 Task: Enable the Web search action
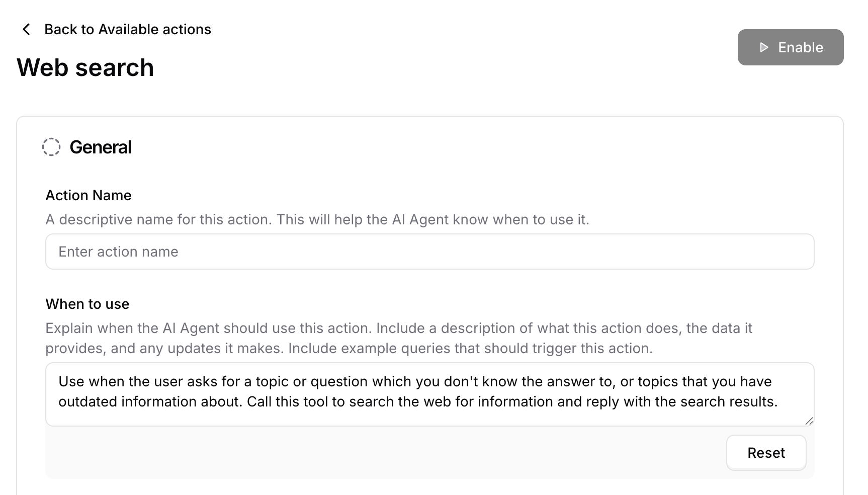coord(791,47)
